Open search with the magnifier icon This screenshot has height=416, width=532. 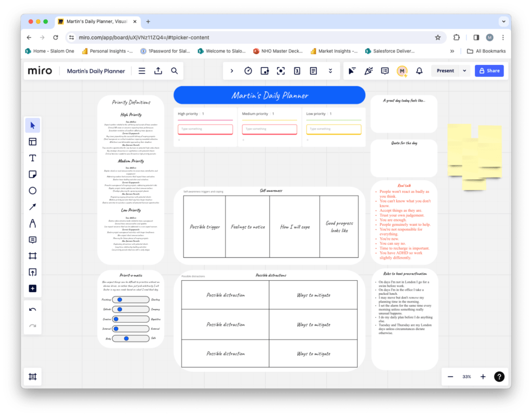tap(175, 71)
